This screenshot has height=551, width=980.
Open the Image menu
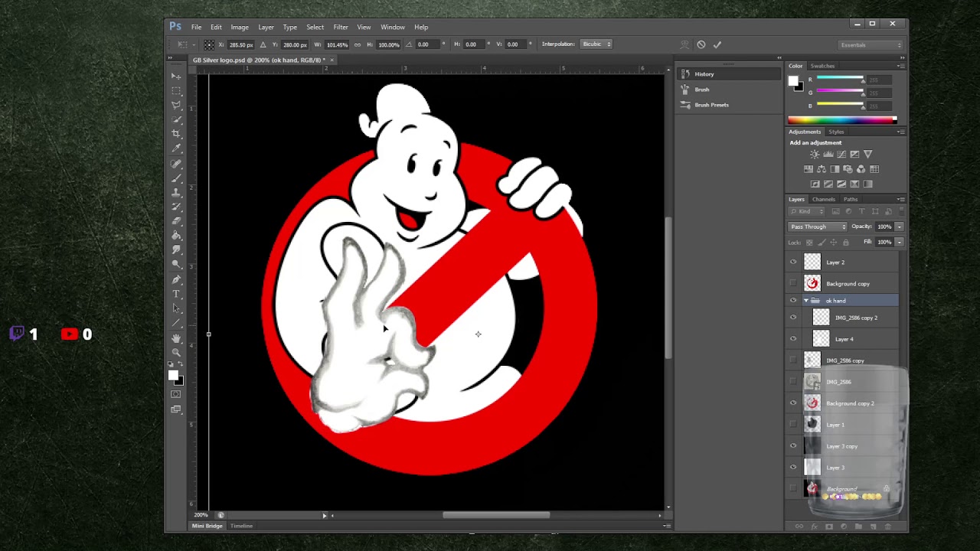click(x=240, y=28)
